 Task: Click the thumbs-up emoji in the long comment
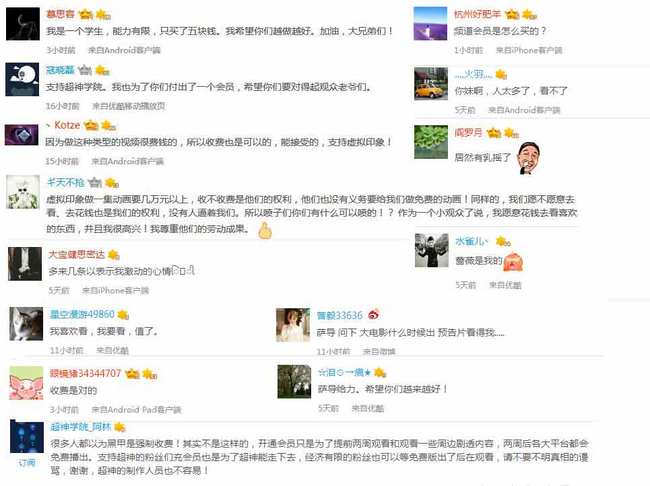(x=265, y=231)
